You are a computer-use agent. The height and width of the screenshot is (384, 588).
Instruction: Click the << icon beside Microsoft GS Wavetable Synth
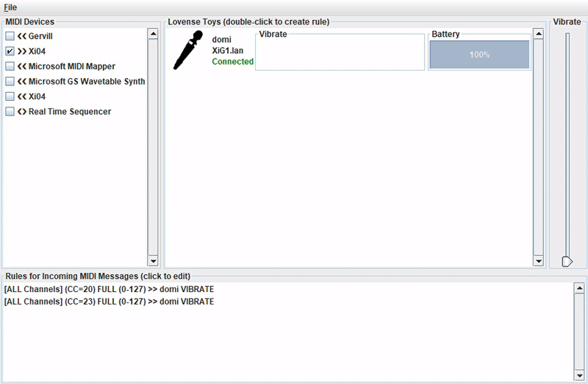point(22,81)
